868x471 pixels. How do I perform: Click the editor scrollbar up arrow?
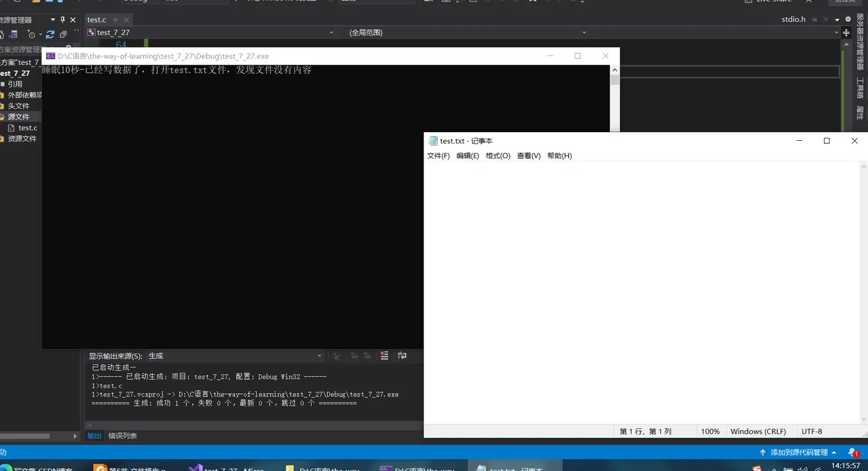point(846,43)
